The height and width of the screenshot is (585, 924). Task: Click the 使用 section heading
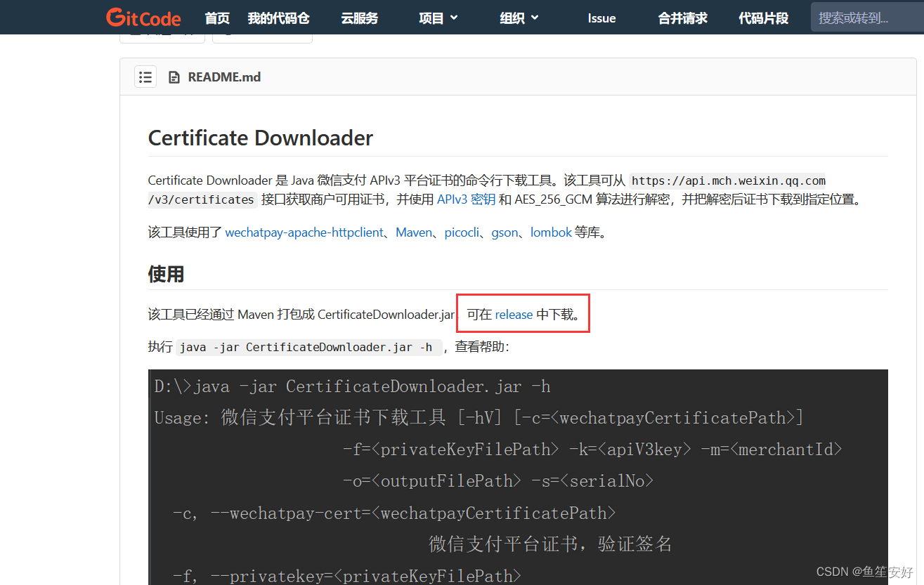pos(166,274)
